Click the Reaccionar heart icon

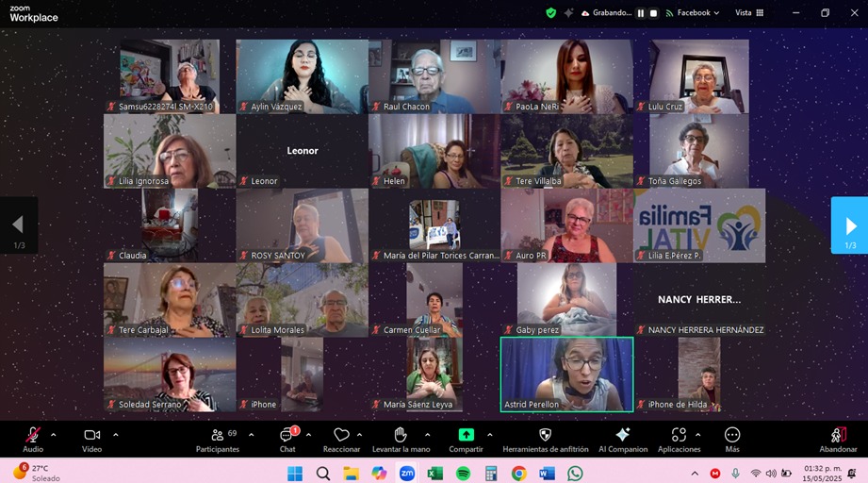tap(341, 435)
